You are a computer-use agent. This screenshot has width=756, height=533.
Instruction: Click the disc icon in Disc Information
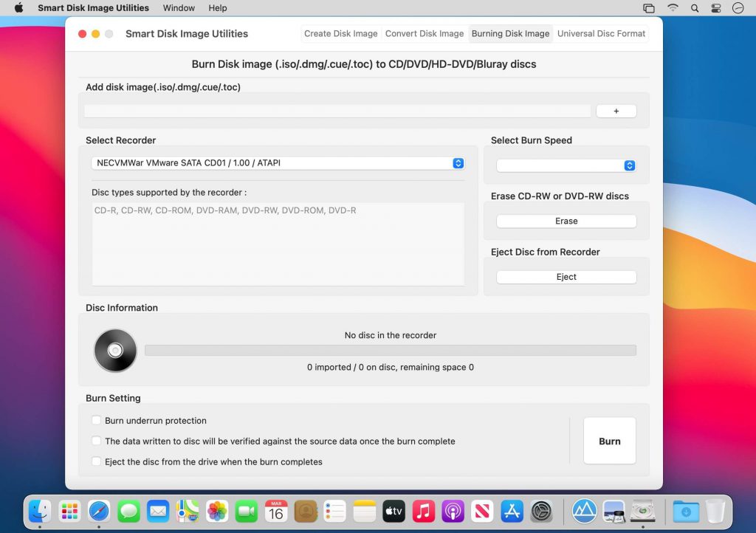click(115, 351)
